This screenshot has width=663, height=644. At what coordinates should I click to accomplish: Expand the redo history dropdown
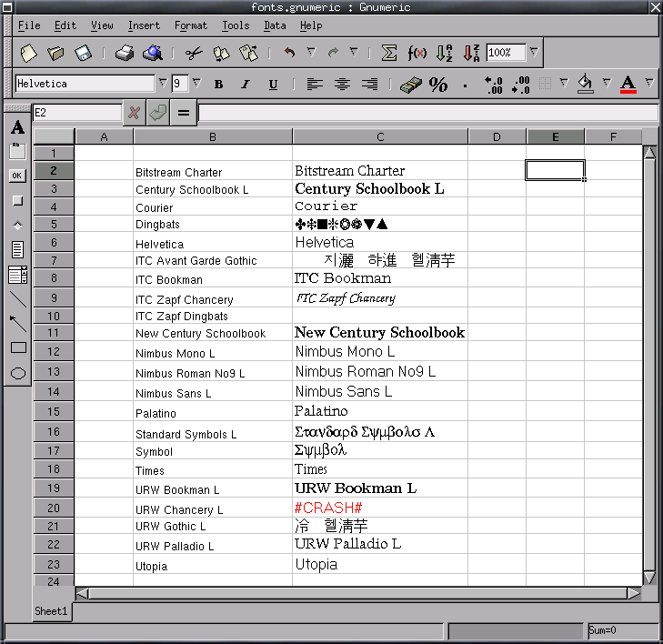[354, 52]
